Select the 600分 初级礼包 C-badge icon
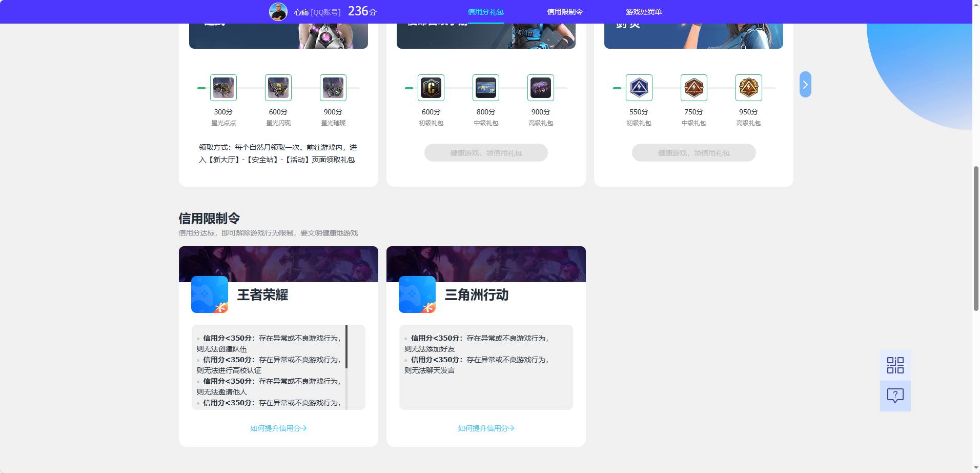The image size is (980, 473). pos(431,88)
